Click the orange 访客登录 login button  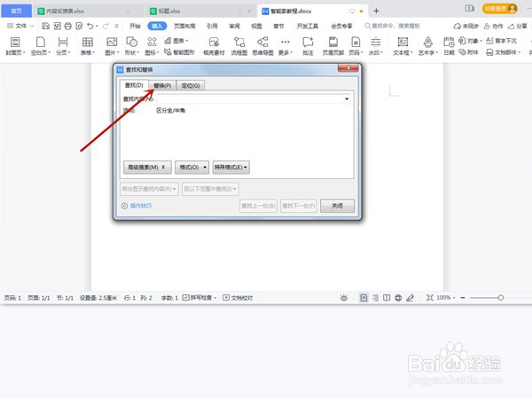coord(499,9)
